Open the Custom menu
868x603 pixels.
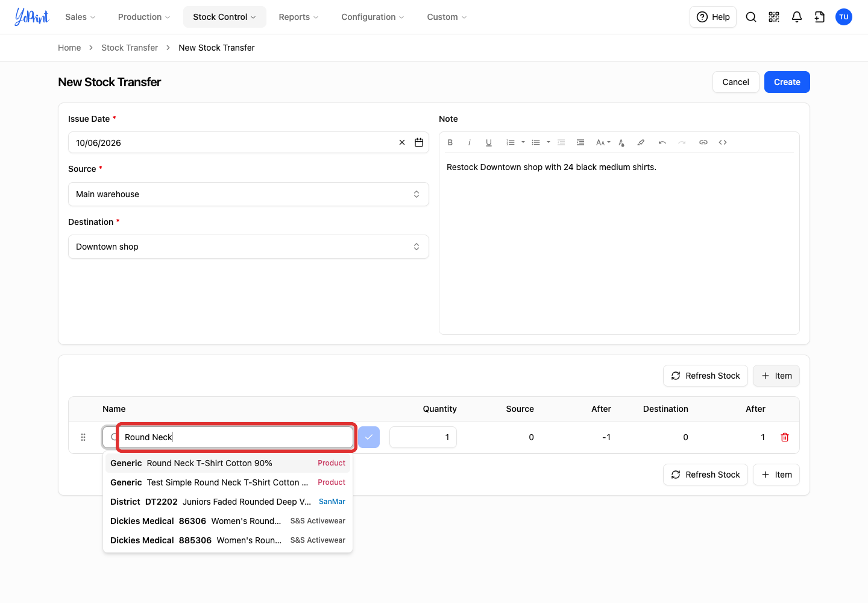pos(447,17)
